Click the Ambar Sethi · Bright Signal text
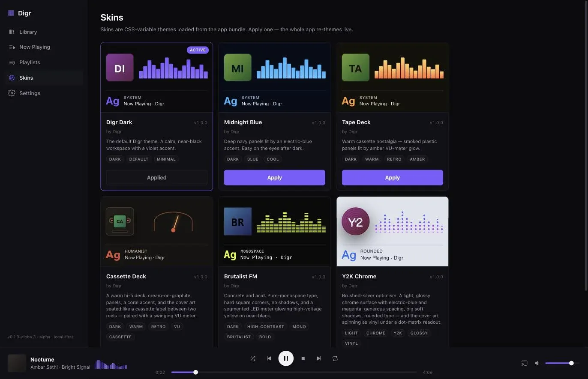This screenshot has height=379, width=588. point(60,367)
